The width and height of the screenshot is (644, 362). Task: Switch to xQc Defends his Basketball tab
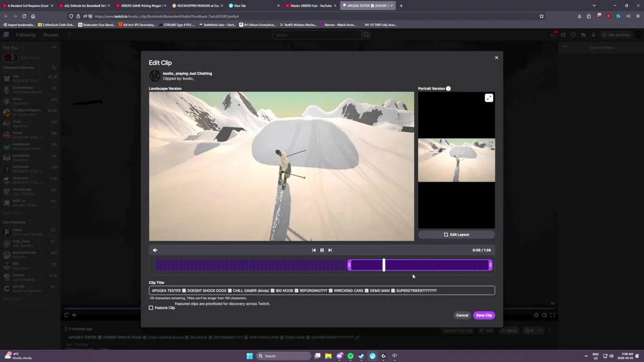[84, 6]
